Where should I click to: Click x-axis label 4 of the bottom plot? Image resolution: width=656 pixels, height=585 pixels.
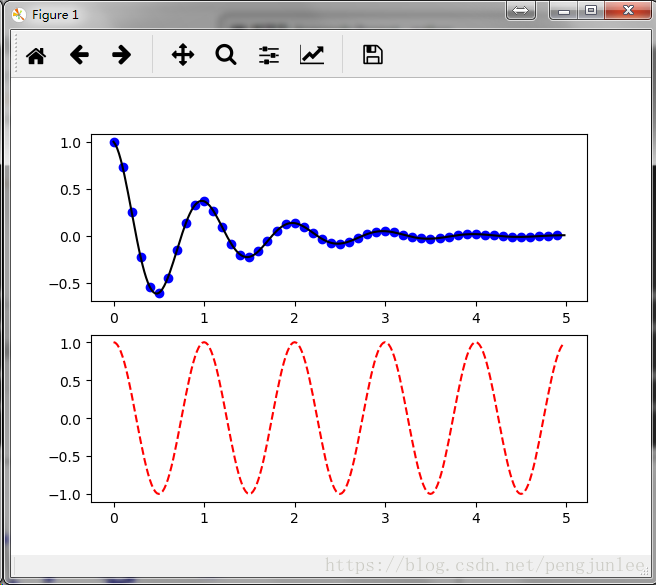pos(476,518)
